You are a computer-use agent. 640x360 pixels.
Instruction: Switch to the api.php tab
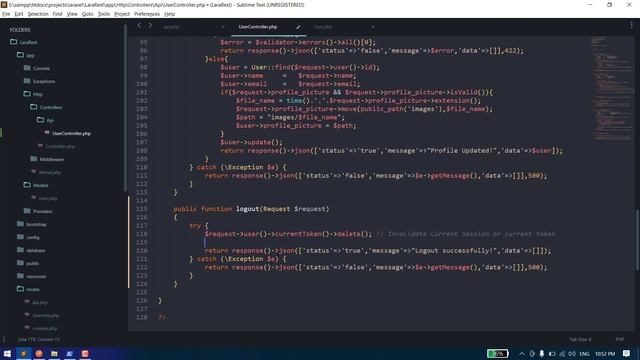pyautogui.click(x=171, y=27)
